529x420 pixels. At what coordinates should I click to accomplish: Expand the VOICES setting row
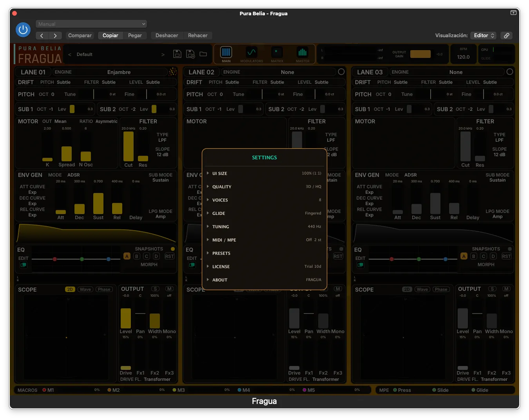(264, 200)
